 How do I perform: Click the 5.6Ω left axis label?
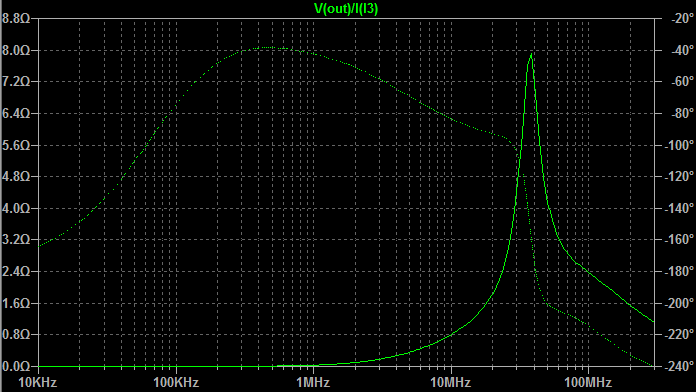point(16,145)
